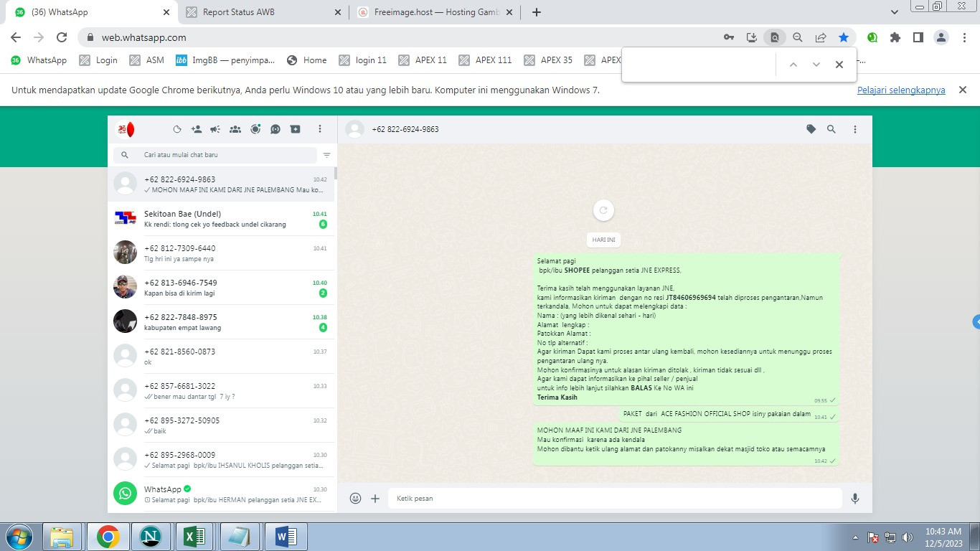Open the official WhatsApp chat

click(221, 494)
